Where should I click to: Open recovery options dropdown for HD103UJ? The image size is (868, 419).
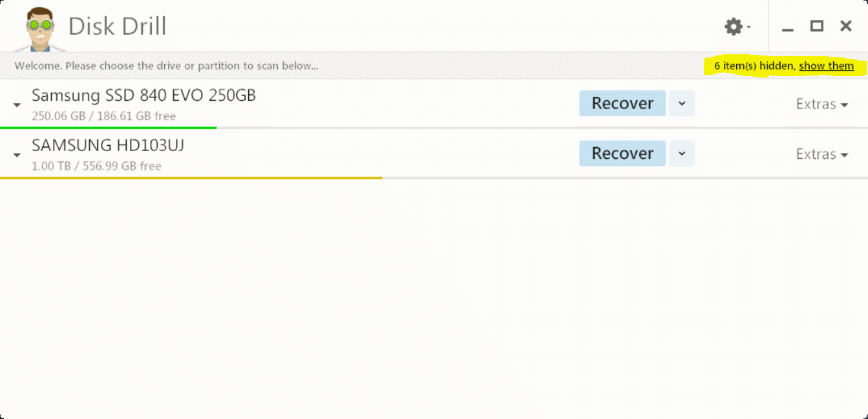(682, 154)
